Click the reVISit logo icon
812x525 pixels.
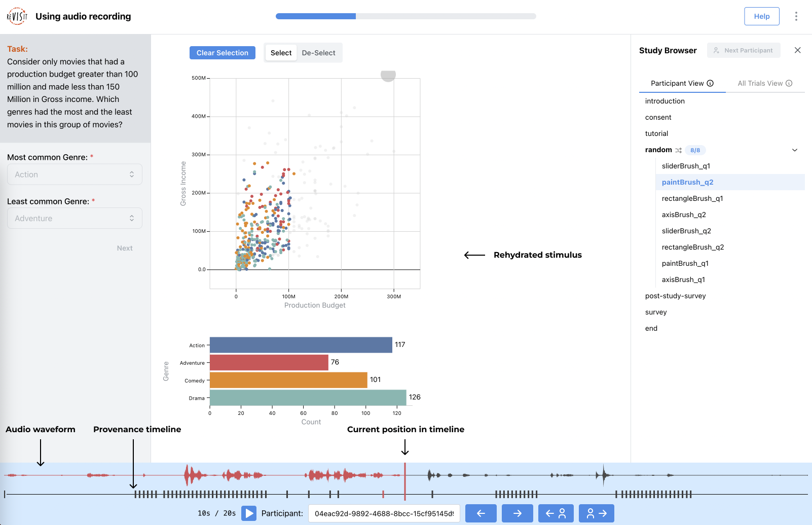[17, 16]
